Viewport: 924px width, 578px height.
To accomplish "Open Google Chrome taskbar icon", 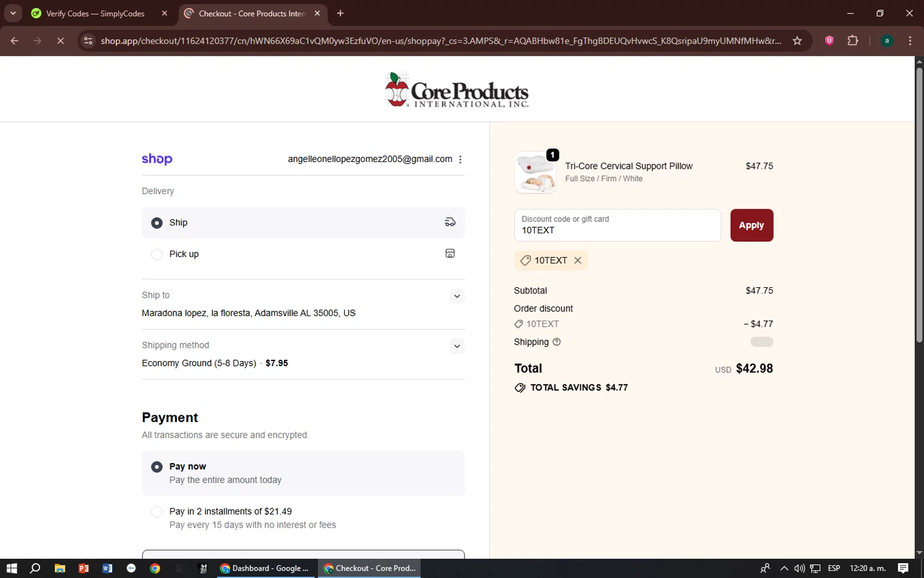I will click(155, 568).
